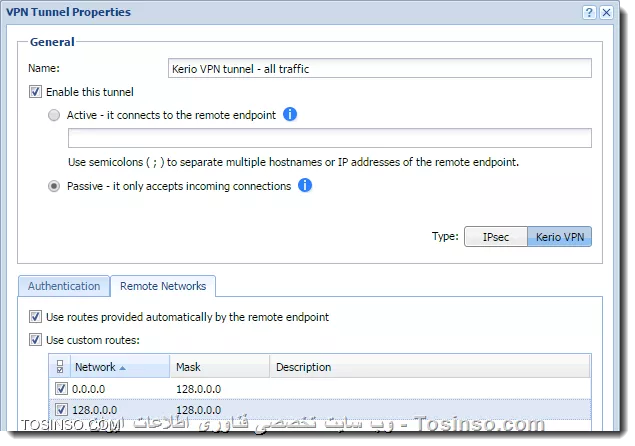Select the Passive radio button
635x446 pixels.
click(54, 186)
